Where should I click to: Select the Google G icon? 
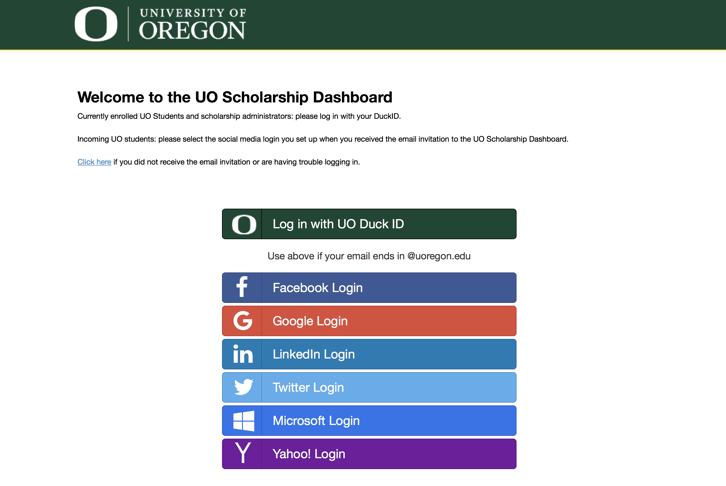click(243, 320)
